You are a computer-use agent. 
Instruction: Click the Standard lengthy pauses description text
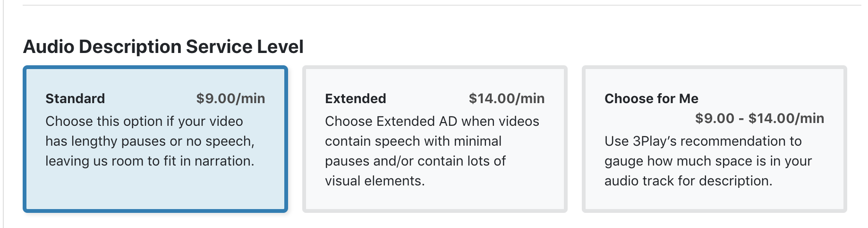(x=150, y=141)
